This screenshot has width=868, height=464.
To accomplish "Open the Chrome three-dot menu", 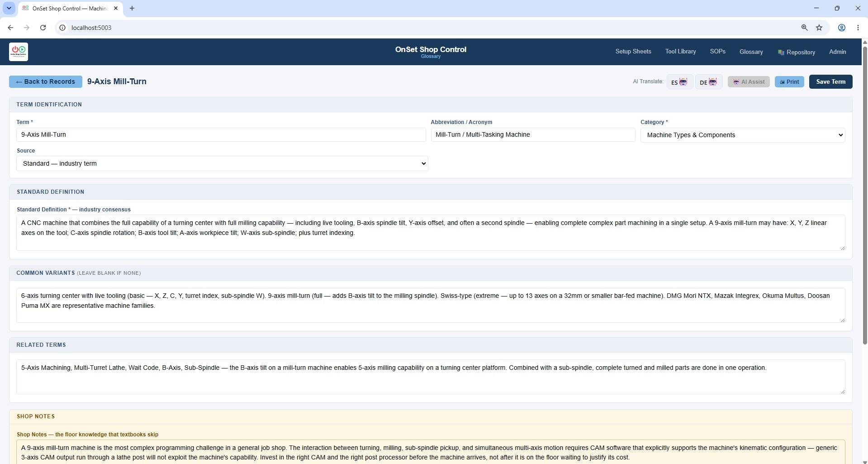I will pyautogui.click(x=858, y=28).
